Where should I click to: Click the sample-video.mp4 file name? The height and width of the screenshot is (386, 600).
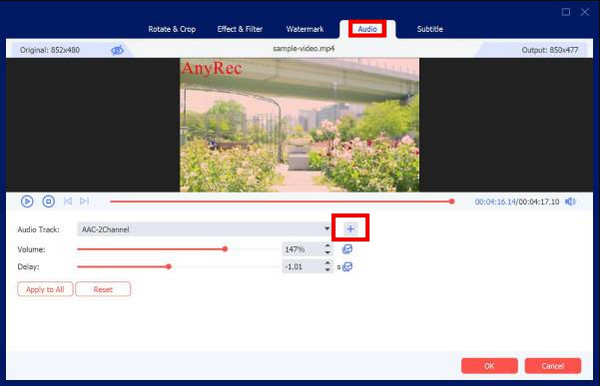[x=304, y=49]
